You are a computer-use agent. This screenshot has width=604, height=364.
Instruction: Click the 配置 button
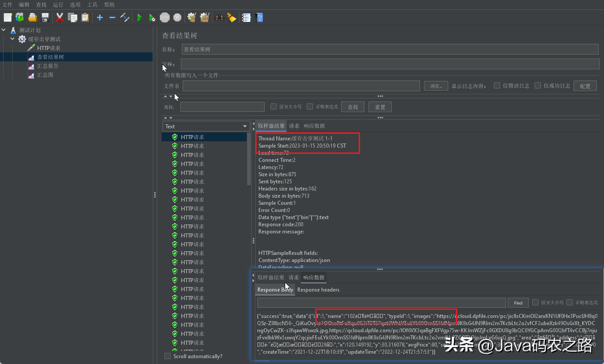pyautogui.click(x=585, y=86)
